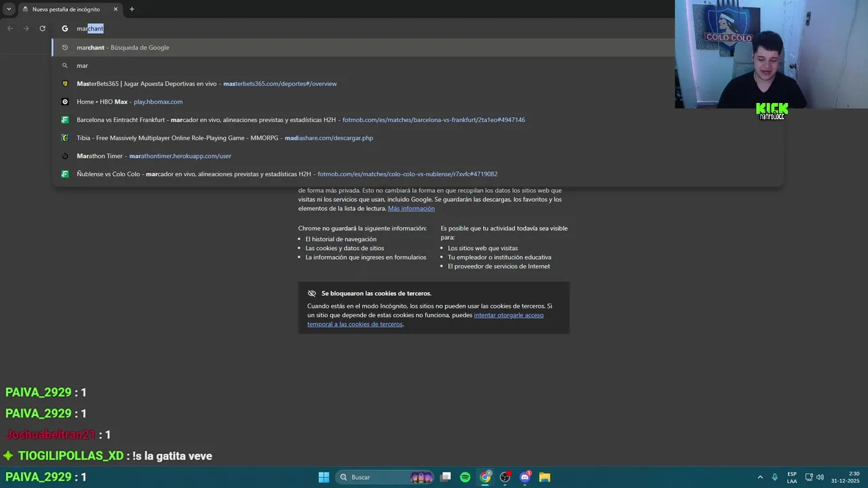Click fotmob favicon of Barcelona suggestion
Viewport: 868px width, 488px height.
tap(65, 120)
